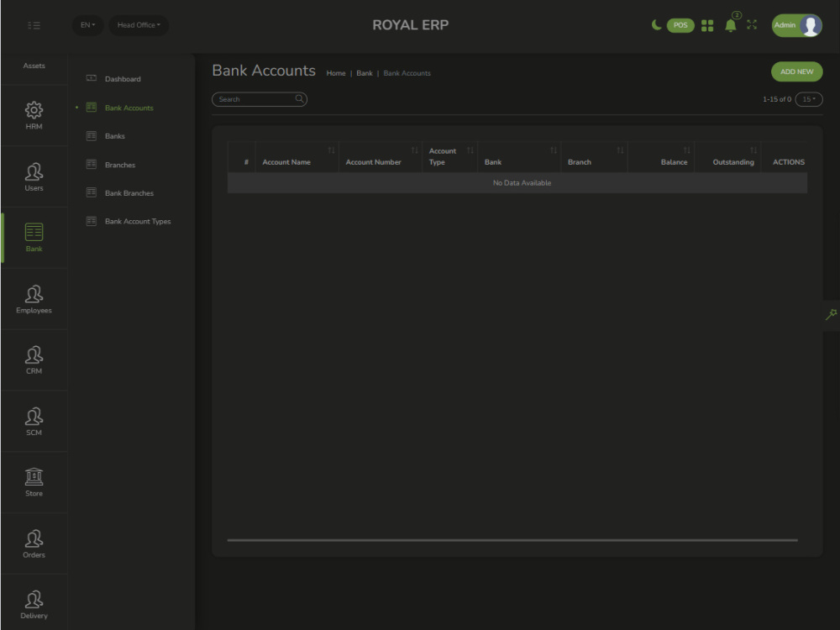
Task: Open the Head Office branch dropdown
Action: (x=139, y=25)
